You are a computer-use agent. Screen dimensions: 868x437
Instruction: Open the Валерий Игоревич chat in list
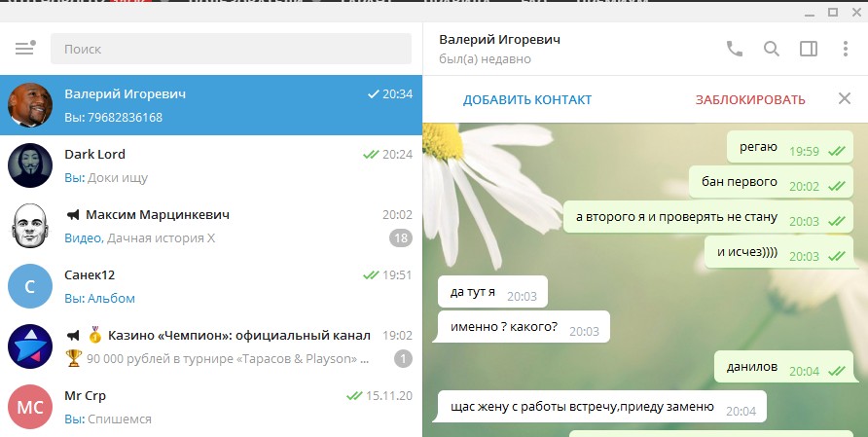(x=211, y=105)
